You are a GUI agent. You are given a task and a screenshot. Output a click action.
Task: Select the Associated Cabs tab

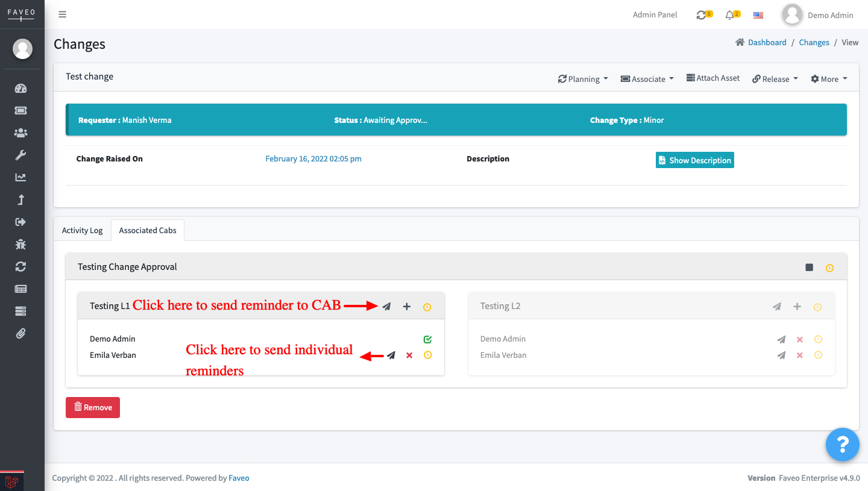[147, 230]
